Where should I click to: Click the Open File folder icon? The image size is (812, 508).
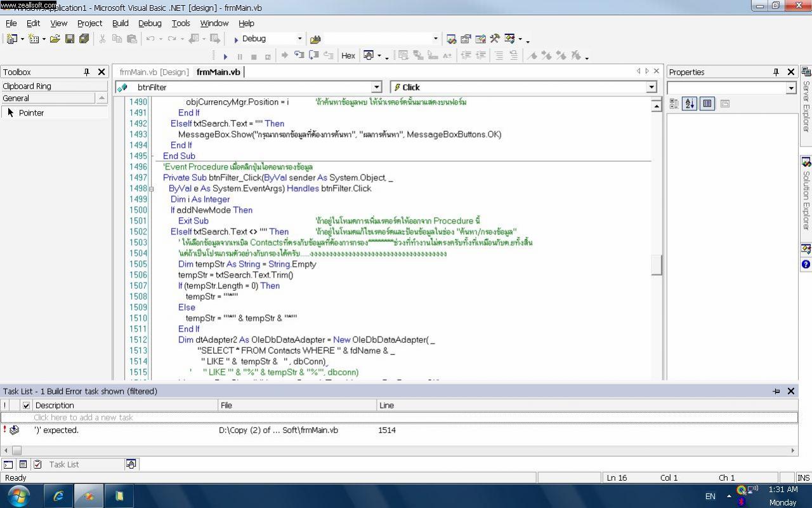(55, 39)
